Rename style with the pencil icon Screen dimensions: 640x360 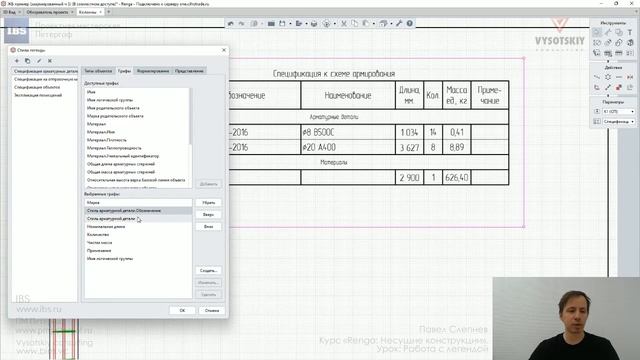click(x=39, y=61)
